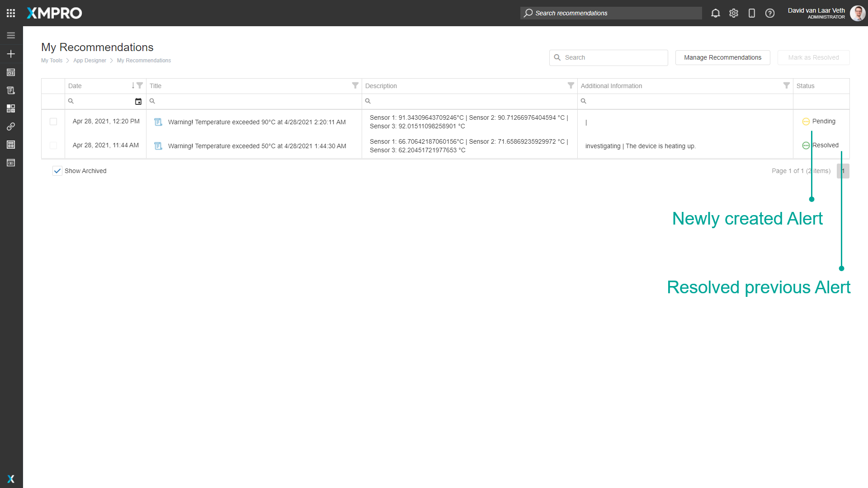Open the settings gear in the top bar
Viewport: 868px width, 488px height.
coord(733,13)
